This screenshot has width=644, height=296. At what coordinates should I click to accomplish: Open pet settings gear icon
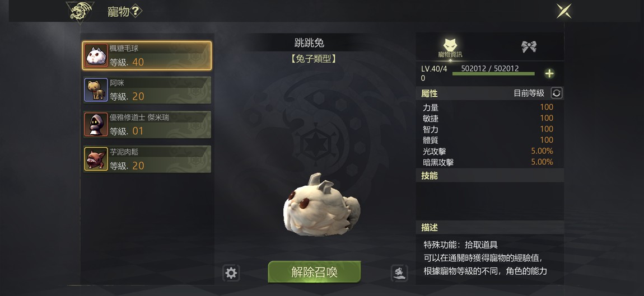(231, 273)
